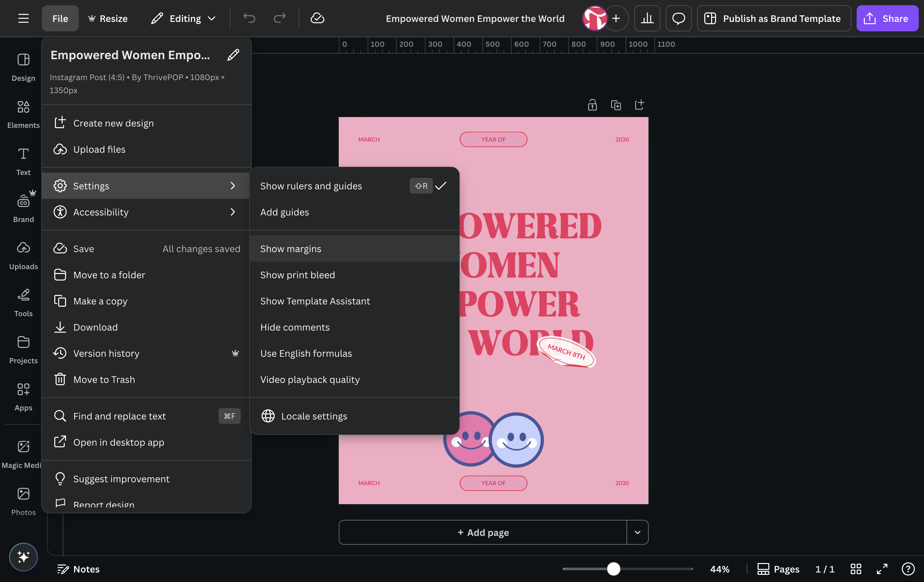This screenshot has width=924, height=582.
Task: Select Open in desktop app
Action: click(x=146, y=442)
